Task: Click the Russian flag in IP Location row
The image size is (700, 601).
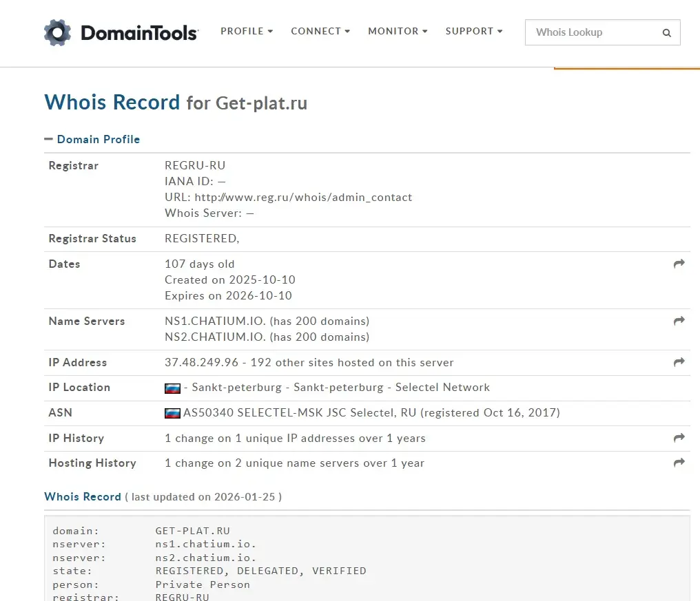Action: coord(172,388)
